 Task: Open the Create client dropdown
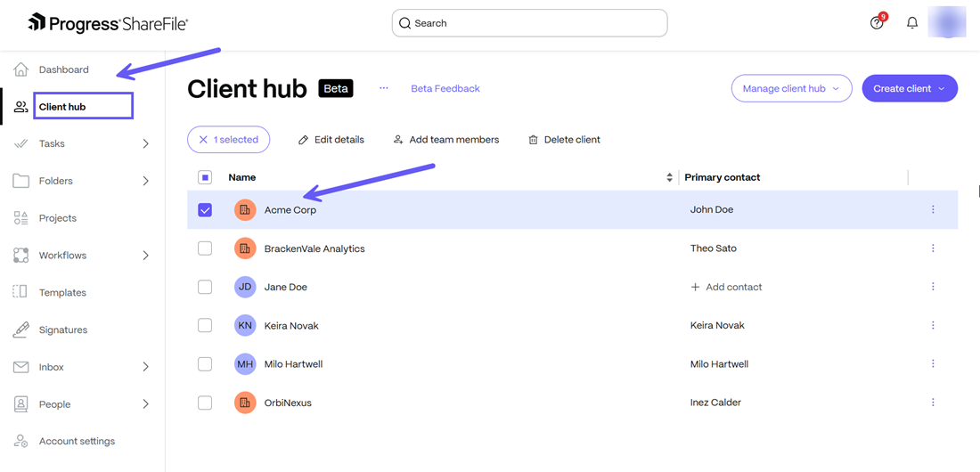[x=909, y=89]
